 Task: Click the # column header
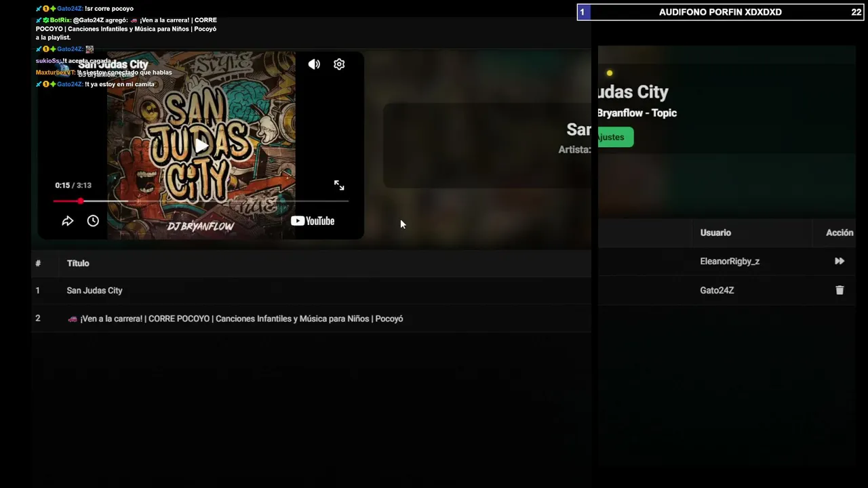pos(38,263)
